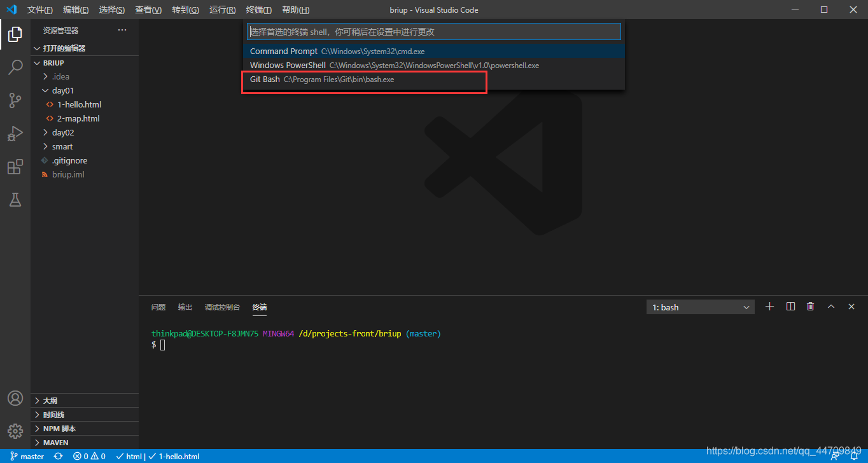This screenshot has width=868, height=463.
Task: Click 1-hello.html check item in status bar
Action: tap(174, 457)
